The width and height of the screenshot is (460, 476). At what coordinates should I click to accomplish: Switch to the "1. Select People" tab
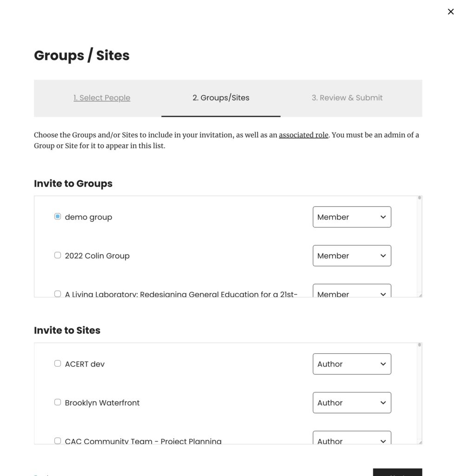102,98
